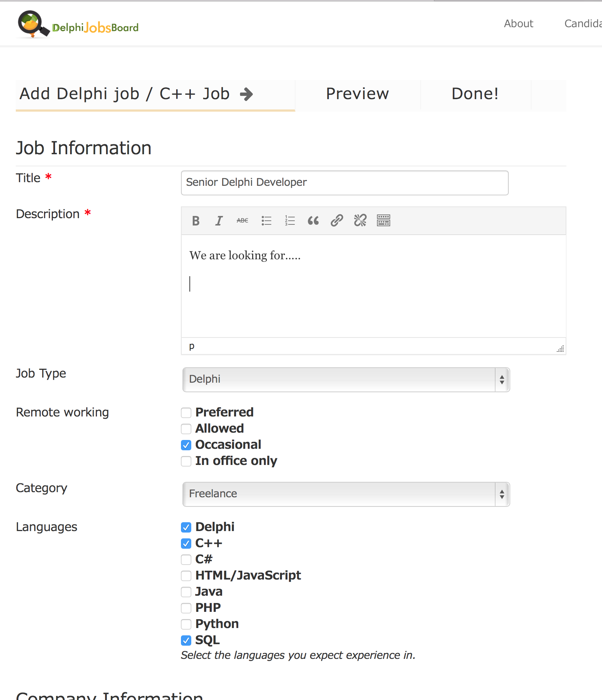602x700 pixels.
Task: Insert a numbered list in the description
Action: coord(290,220)
